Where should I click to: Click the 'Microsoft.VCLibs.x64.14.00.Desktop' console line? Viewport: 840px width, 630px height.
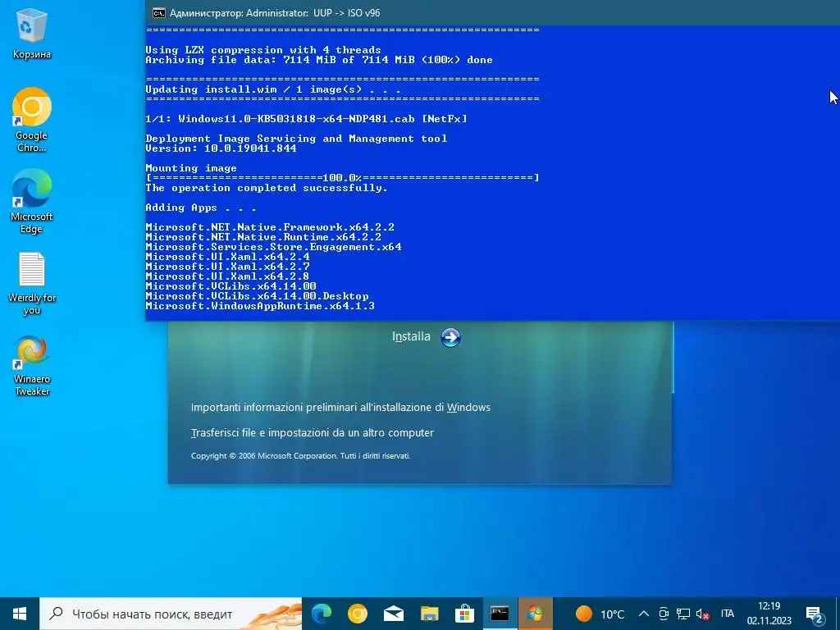(257, 296)
